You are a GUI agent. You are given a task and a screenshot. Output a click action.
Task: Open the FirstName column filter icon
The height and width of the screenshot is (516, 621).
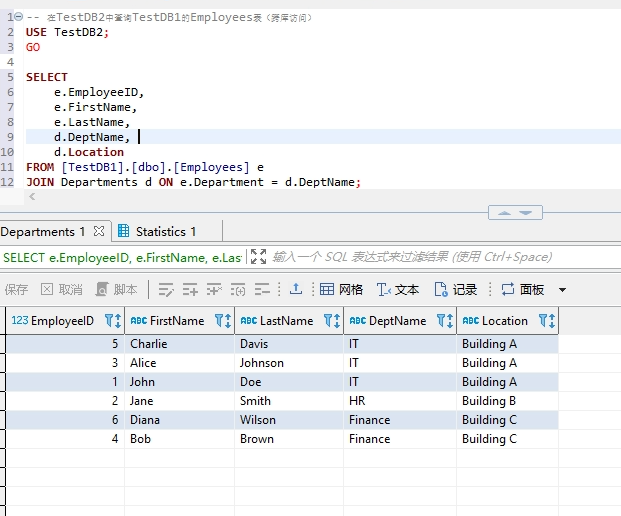[219, 320]
